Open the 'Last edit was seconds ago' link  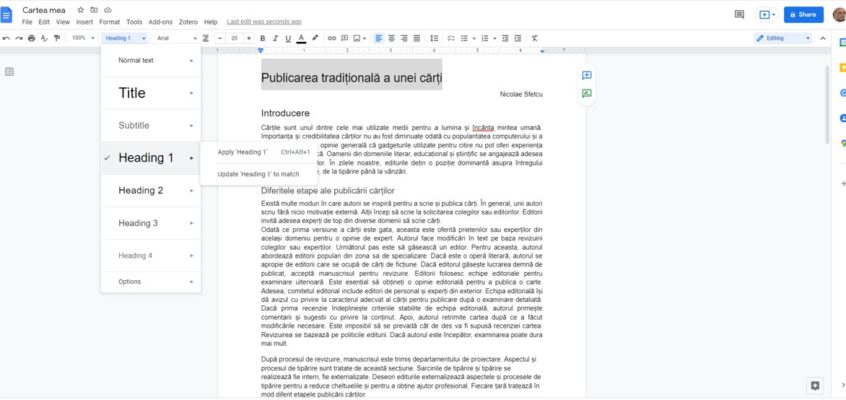click(264, 22)
